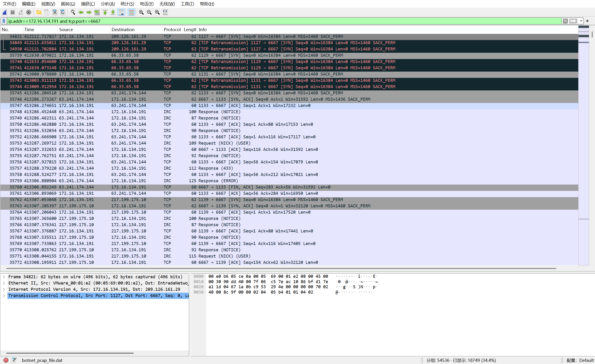
Task: Expand the Ethernet II tree row
Action: (4, 283)
